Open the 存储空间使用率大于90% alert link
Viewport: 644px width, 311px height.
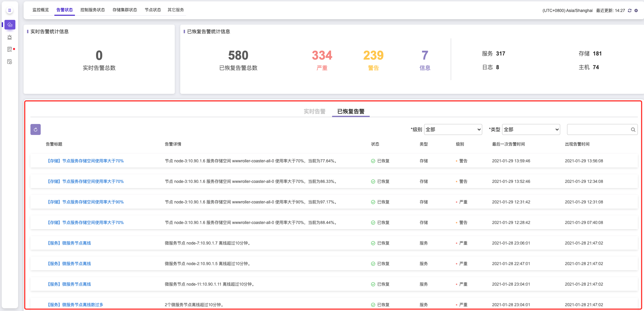click(x=86, y=202)
